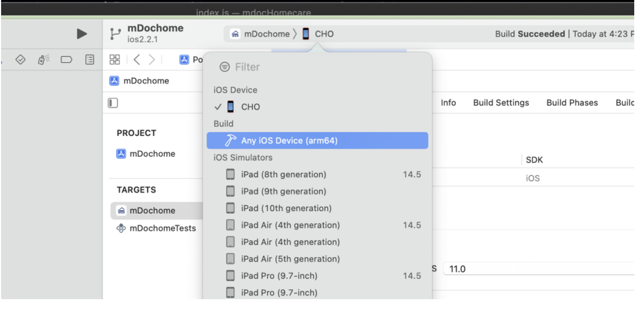Select iPad (8th generation) simulator
644x310 pixels.
tap(317, 175)
